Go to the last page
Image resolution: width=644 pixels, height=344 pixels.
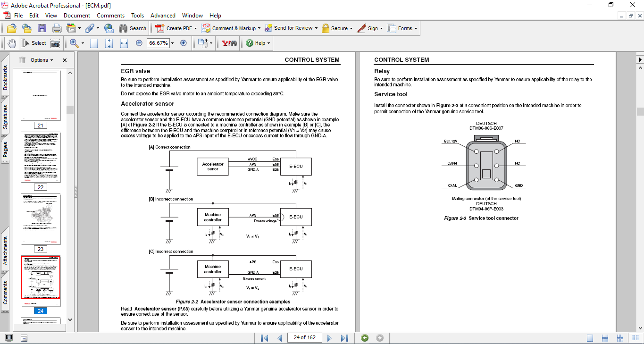click(x=344, y=338)
